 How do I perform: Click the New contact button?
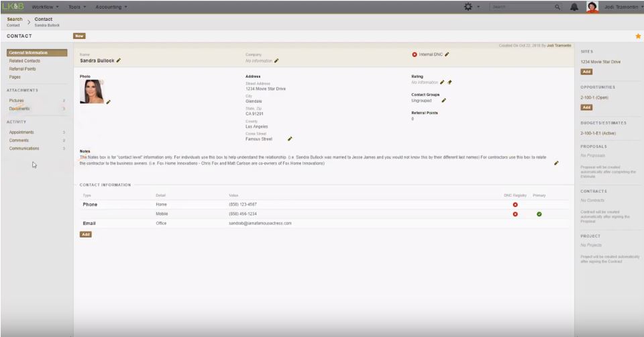[79, 36]
